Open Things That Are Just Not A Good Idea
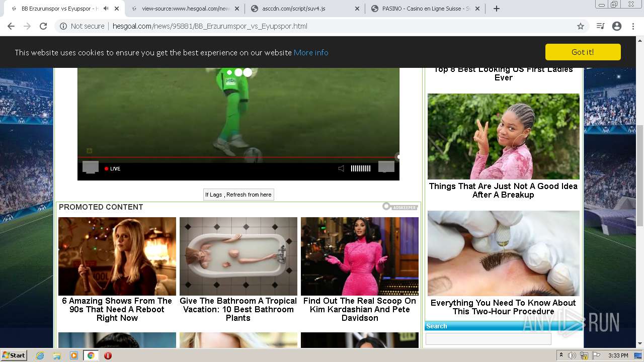Screen dimensions: 644x362 [x=504, y=190]
